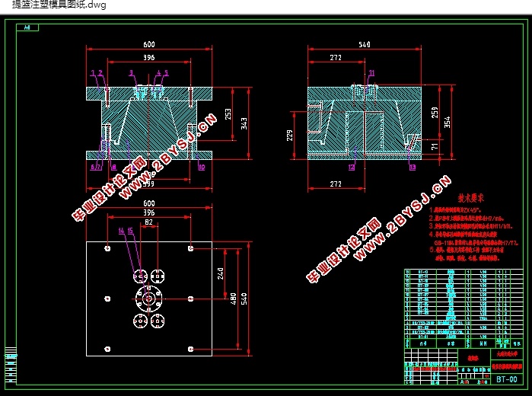
Task: Select the BT-00 drawing number in title block
Action: [507, 379]
